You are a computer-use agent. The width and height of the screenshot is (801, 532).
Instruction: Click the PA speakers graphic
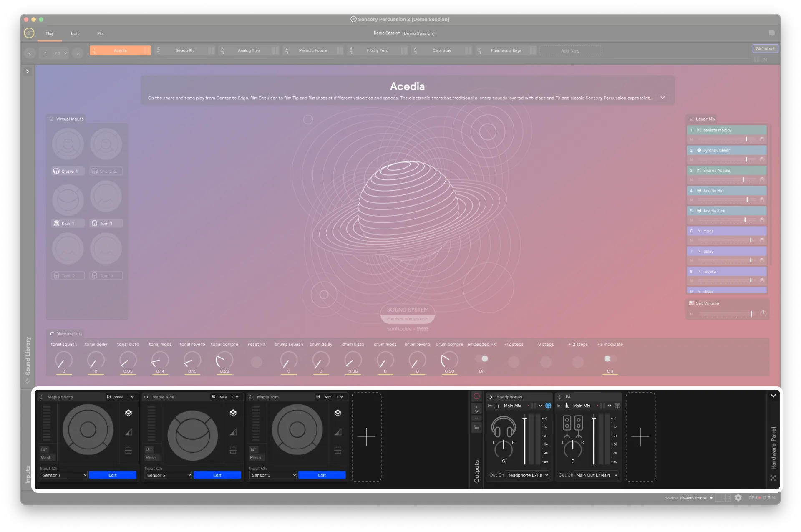point(573,426)
